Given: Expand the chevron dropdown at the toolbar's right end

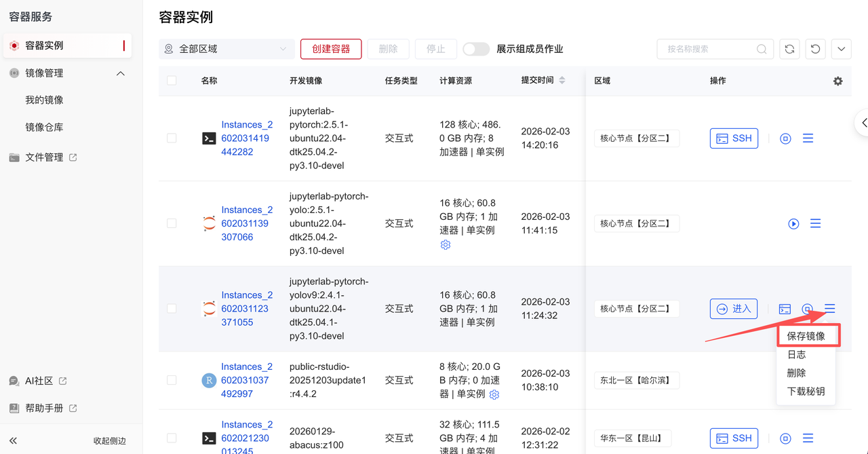Looking at the screenshot, I should tap(841, 49).
